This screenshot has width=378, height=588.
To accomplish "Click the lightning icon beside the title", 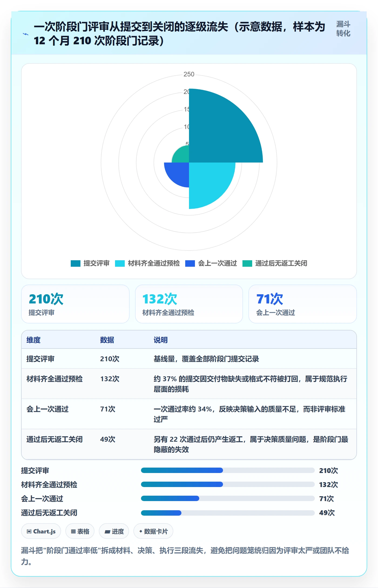I will coord(26,34).
